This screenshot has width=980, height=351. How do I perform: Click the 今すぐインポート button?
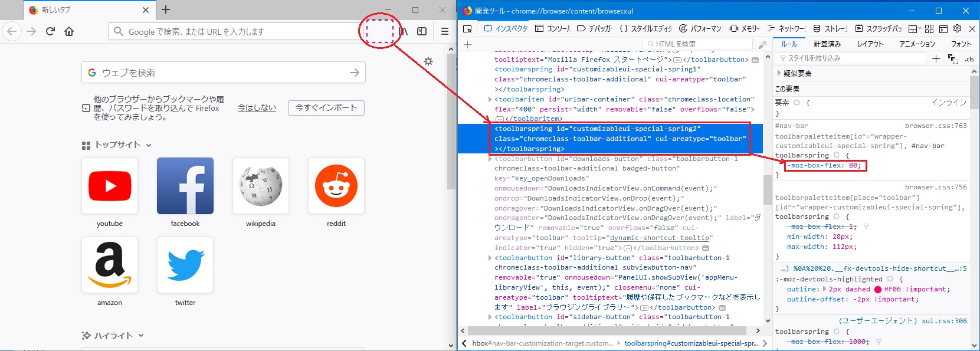(326, 108)
